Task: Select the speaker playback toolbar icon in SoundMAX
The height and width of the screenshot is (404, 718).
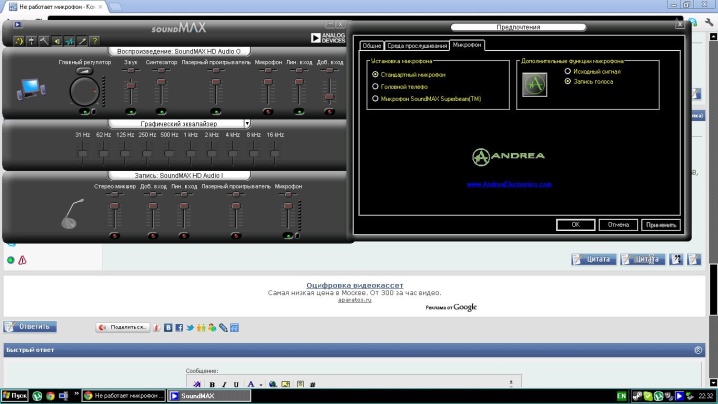Action: coord(57,41)
